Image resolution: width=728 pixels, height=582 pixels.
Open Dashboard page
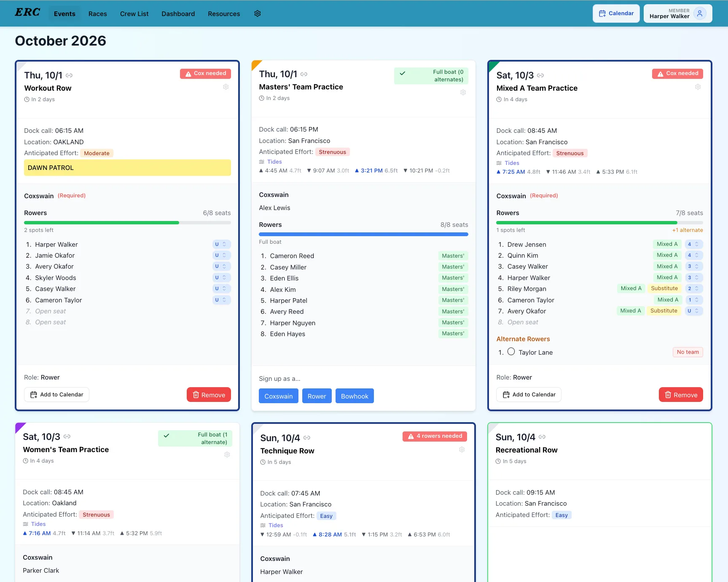[178, 14]
